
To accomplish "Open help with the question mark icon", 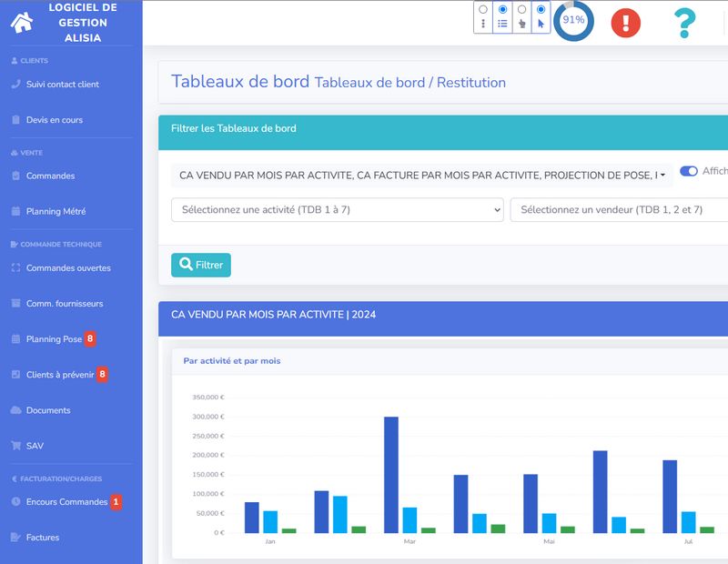I will [684, 23].
